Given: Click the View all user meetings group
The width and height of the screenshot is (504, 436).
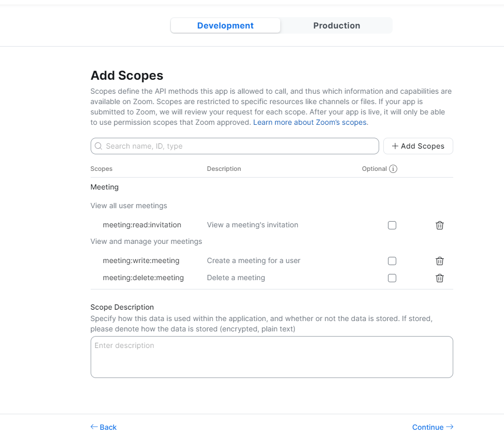Looking at the screenshot, I should tap(128, 206).
